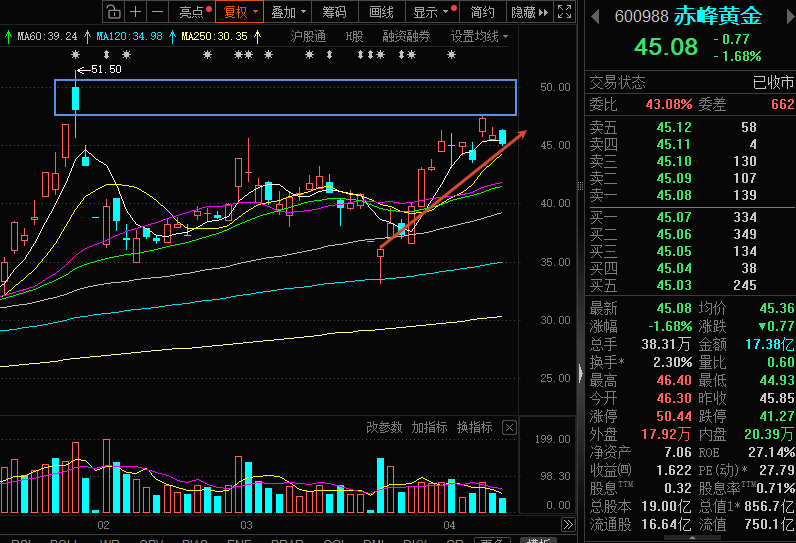
Task: Click double-arrow icon at timeline end
Action: click(568, 524)
